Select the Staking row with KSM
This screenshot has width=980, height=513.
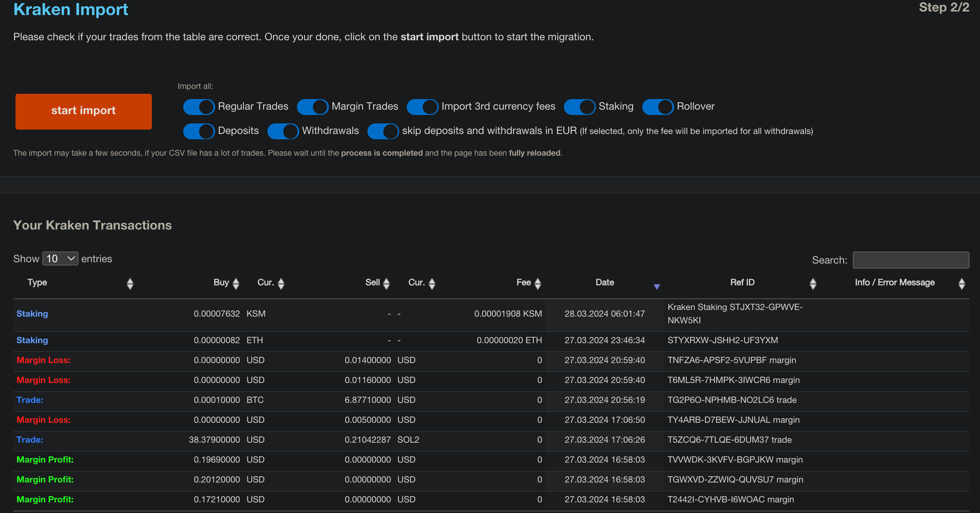pos(491,315)
